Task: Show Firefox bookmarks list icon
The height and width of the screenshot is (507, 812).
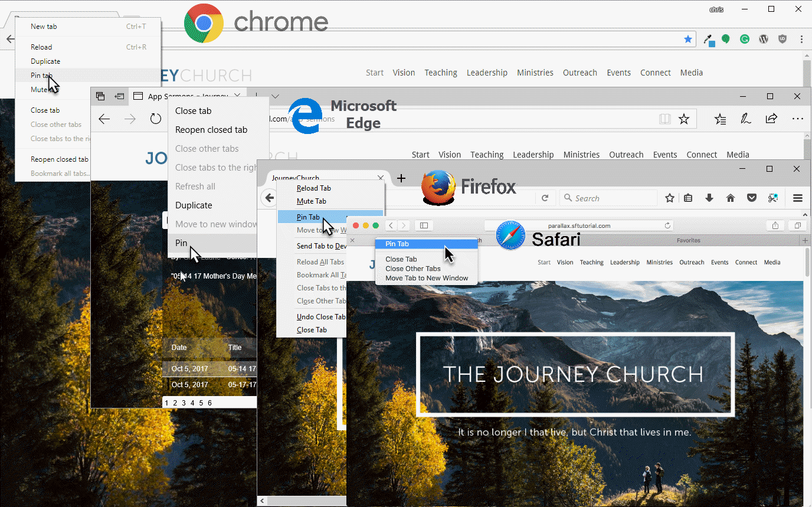Action: [x=688, y=198]
